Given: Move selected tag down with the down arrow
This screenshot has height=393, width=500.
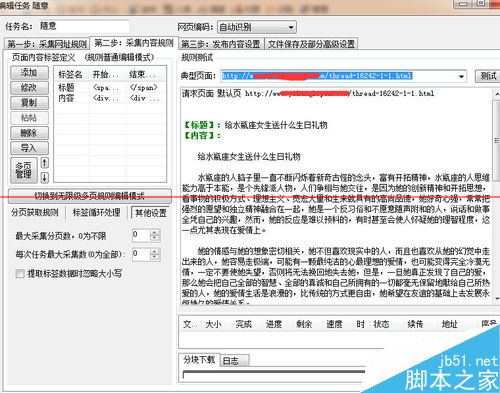Looking at the screenshot, I should (44, 177).
